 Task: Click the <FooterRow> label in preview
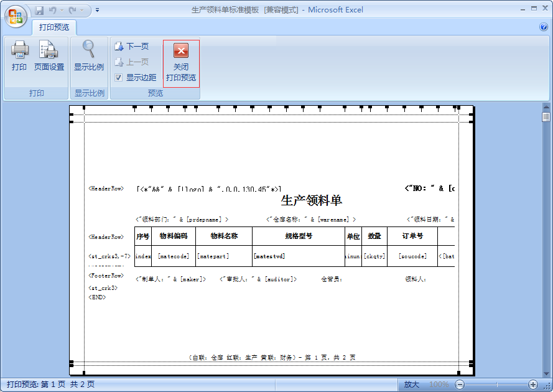(x=106, y=276)
